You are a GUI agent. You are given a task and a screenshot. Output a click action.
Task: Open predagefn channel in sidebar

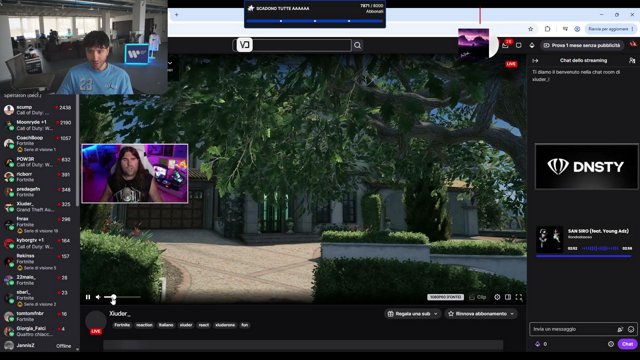coord(38,192)
